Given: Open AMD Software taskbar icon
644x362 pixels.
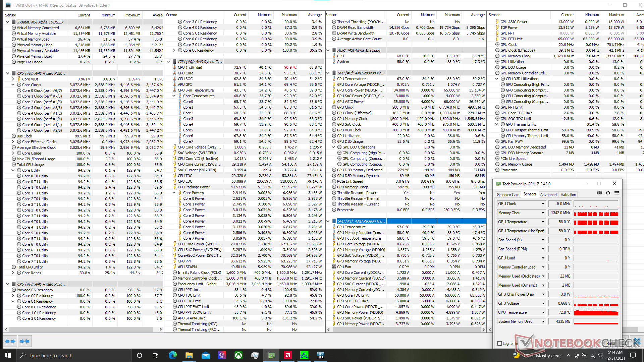Looking at the screenshot, I should click(x=287, y=355).
